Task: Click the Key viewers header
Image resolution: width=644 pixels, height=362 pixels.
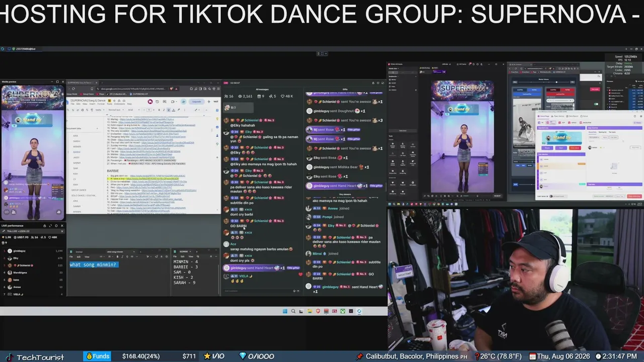Action: pos(345,195)
